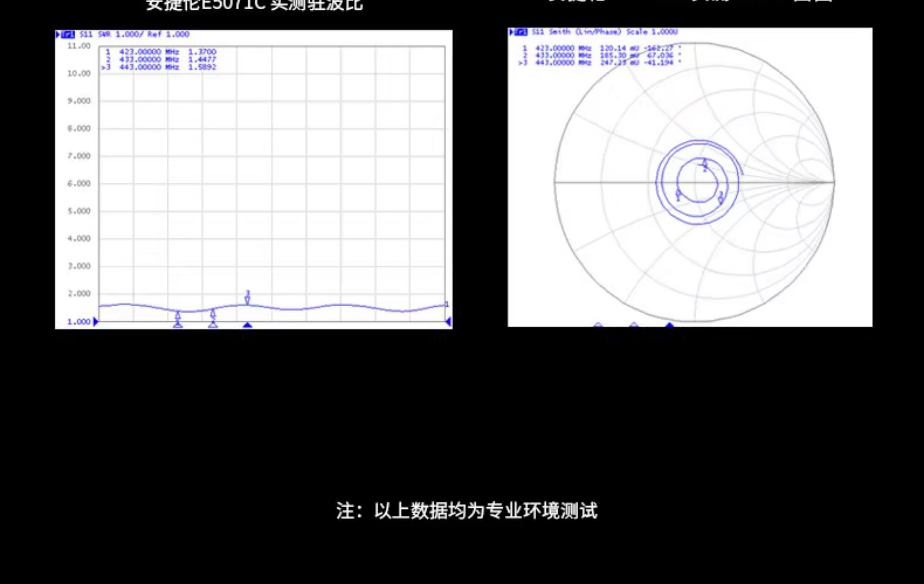Click hollow marker 2 triangle below SWR axis

213,326
